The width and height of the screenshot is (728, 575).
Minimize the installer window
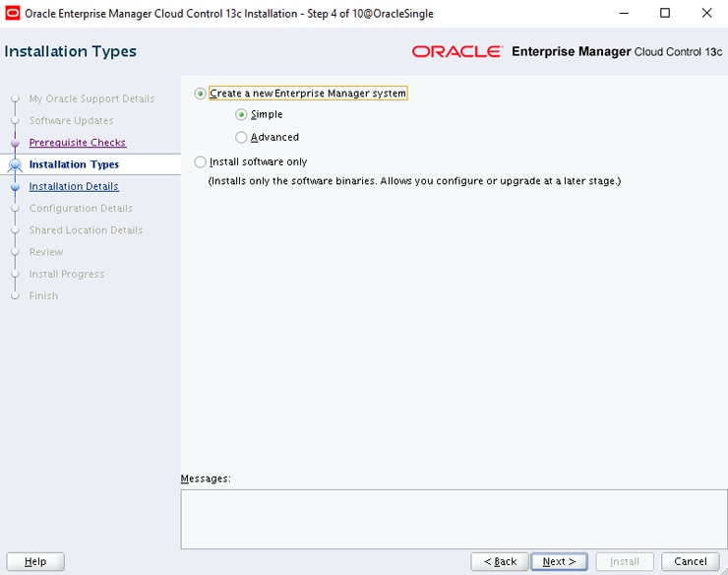click(624, 13)
